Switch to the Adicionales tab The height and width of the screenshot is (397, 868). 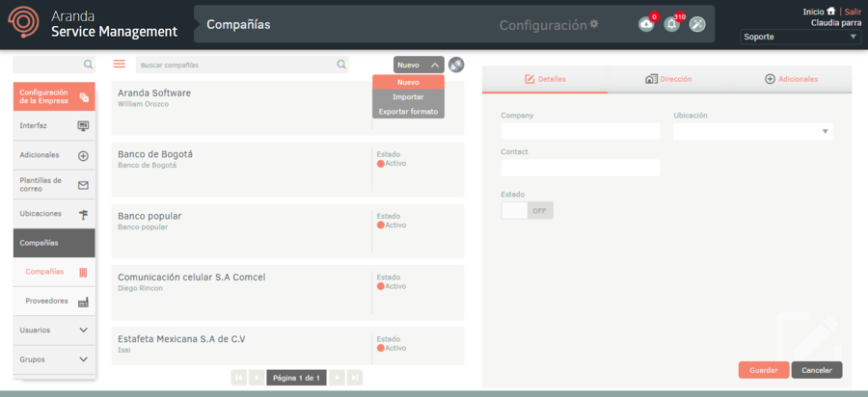[x=791, y=79]
